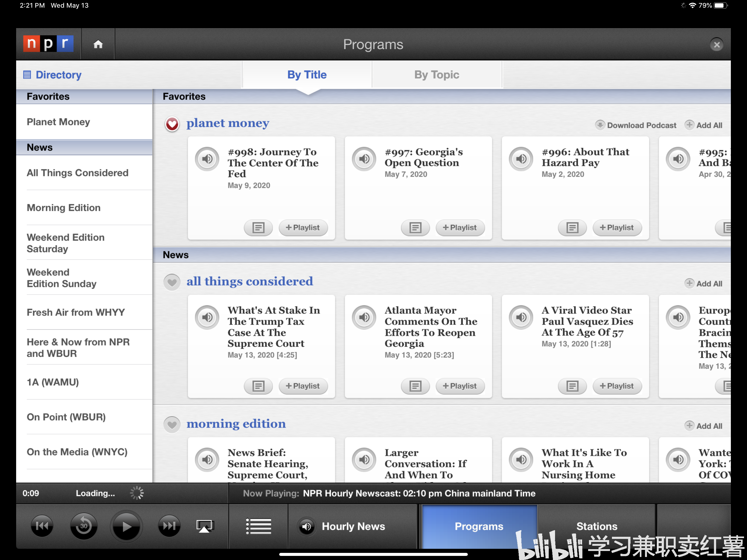Skip to the next track
Screen dimensions: 747x560
(169, 526)
